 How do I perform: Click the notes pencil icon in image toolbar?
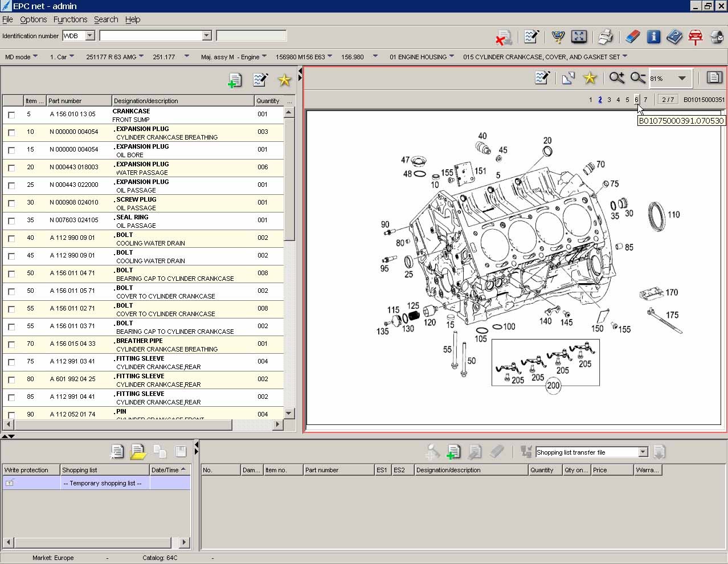pyautogui.click(x=542, y=77)
